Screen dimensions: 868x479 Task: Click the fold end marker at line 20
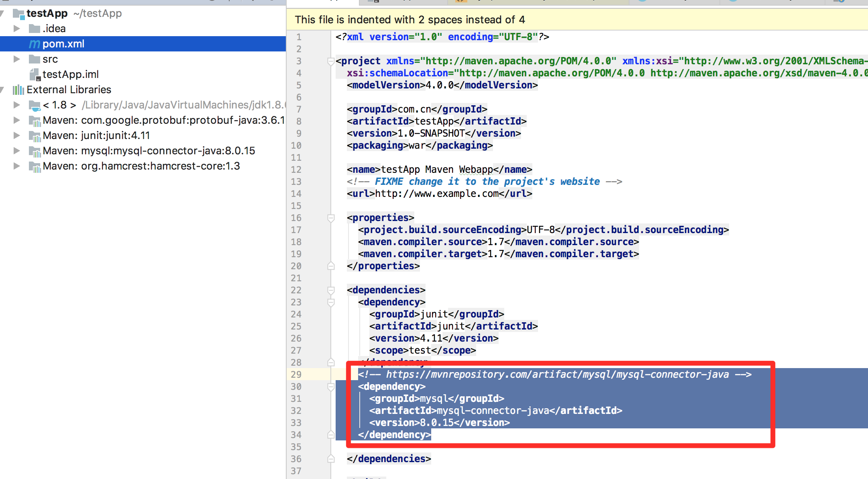tap(331, 266)
